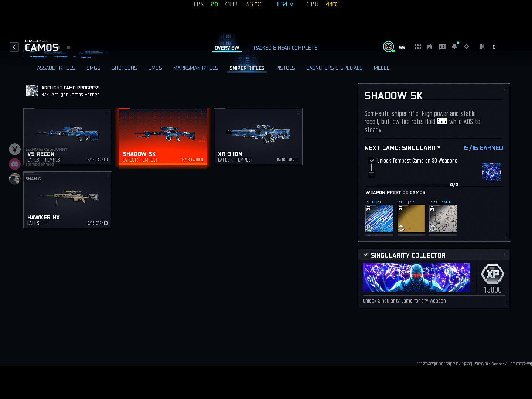This screenshot has width=532, height=399.
Task: Select the Prestige 1 blue camo swatch
Action: pos(379,219)
